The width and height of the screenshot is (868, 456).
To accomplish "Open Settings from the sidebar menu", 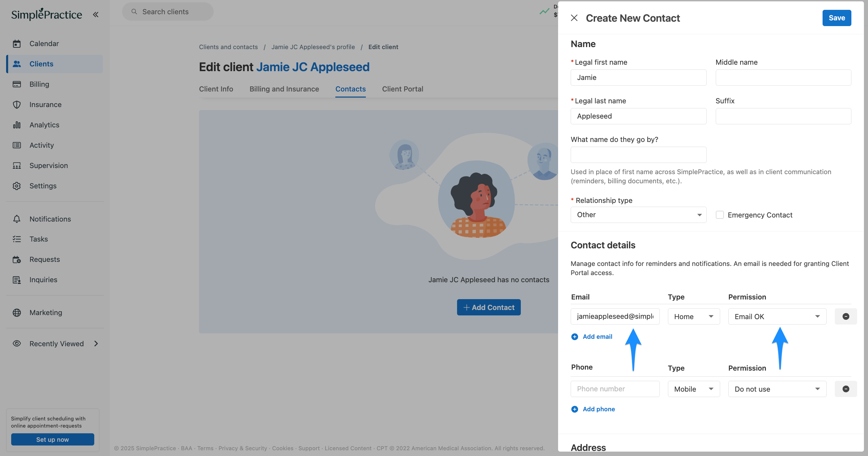I will point(55,186).
